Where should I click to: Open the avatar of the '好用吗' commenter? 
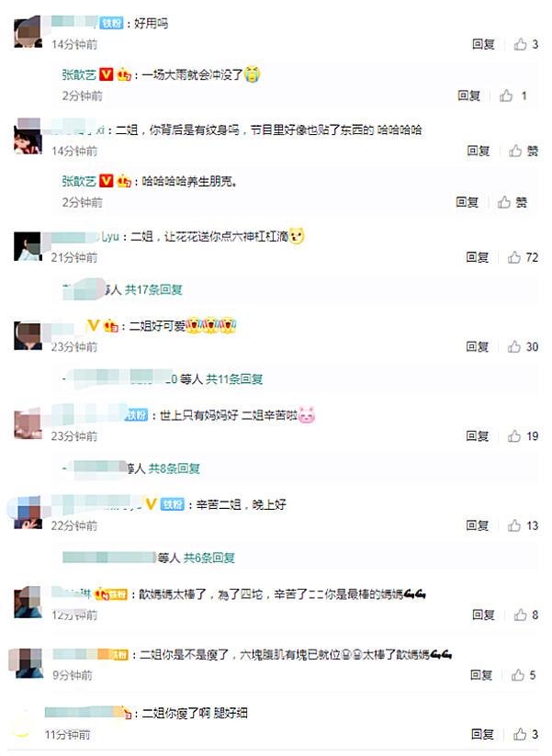pyautogui.click(x=28, y=32)
